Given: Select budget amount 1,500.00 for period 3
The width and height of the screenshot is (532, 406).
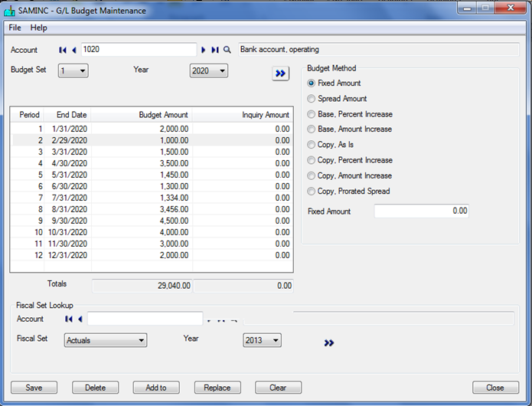Looking at the screenshot, I should [x=142, y=152].
